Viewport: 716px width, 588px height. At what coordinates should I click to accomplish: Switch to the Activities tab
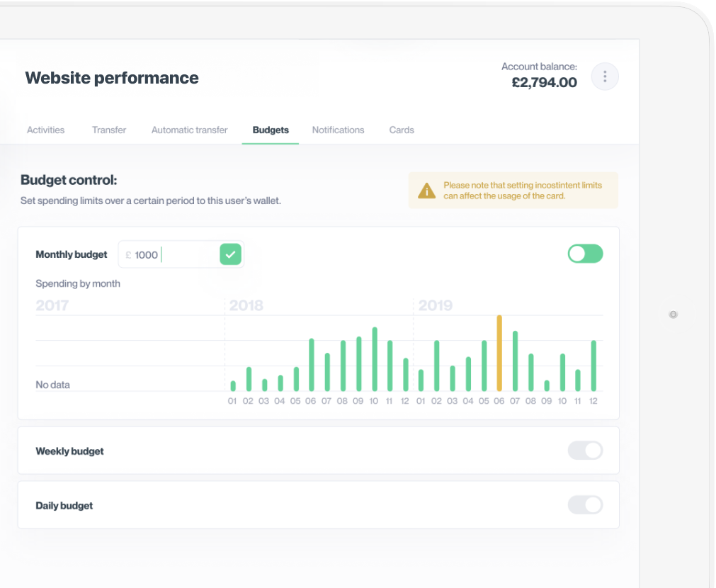(45, 130)
